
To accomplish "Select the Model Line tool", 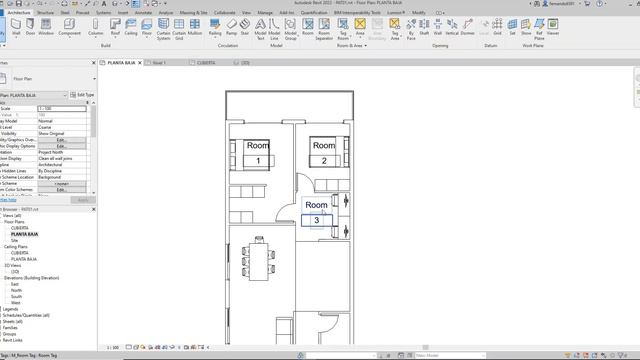I will point(274,29).
